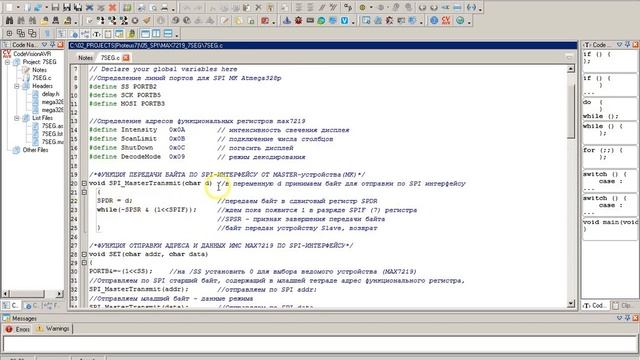The width and height of the screenshot is (640, 360).
Task: Select Notes in the project tree
Action: pos(40,70)
